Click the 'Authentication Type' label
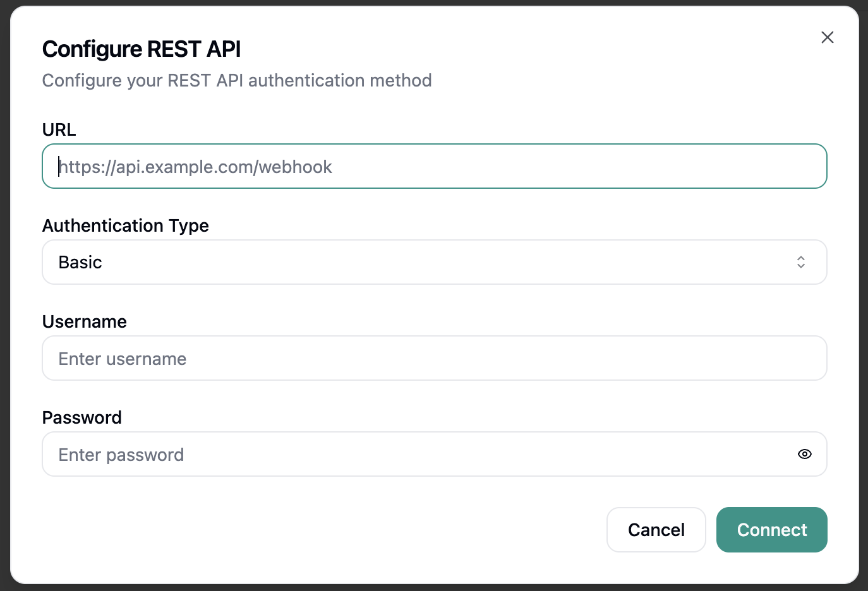Viewport: 868px width, 591px height. pos(125,225)
